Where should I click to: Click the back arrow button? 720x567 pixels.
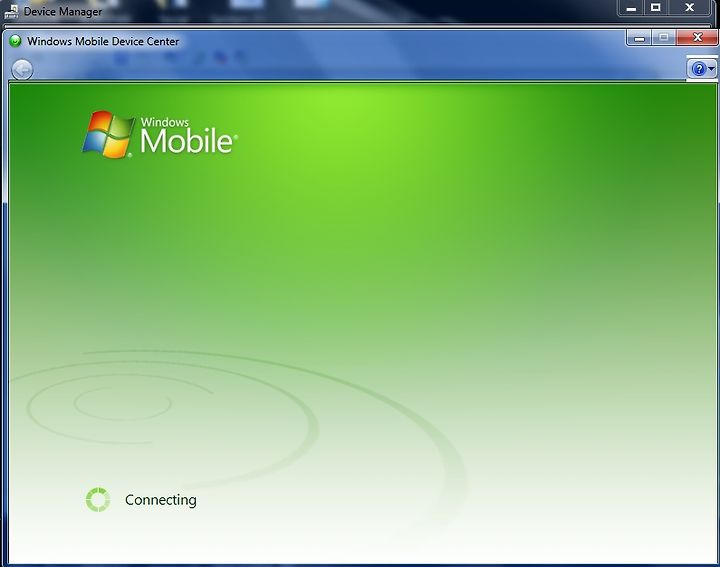(x=22, y=70)
